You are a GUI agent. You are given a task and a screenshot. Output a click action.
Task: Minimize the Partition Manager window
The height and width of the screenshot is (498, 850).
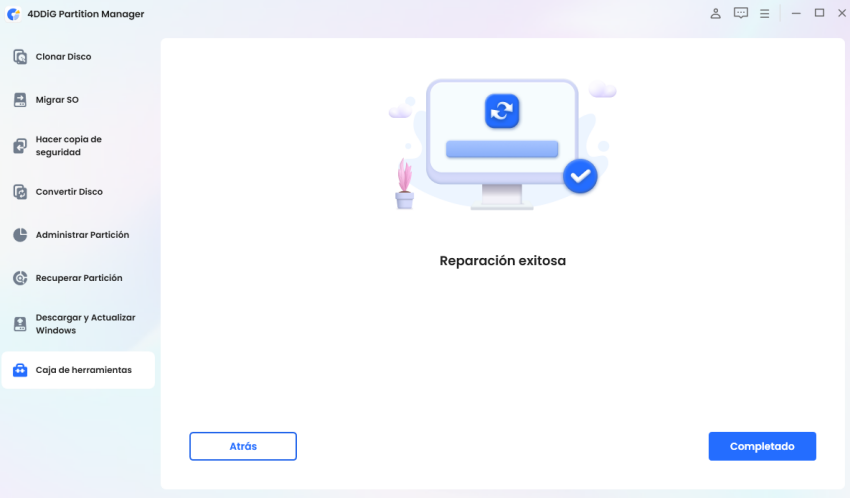(796, 14)
